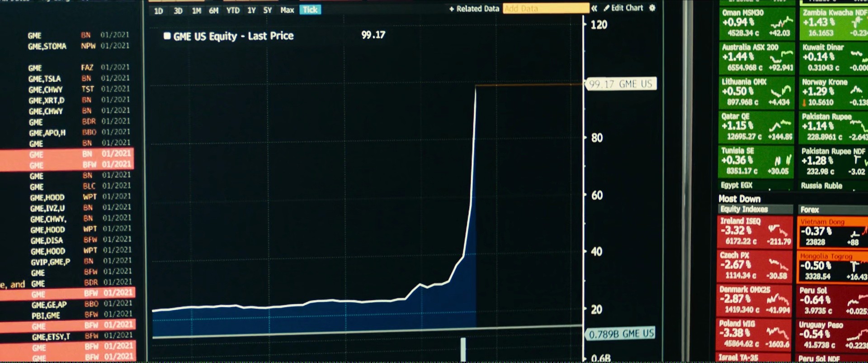Click Czech PX red tile
868x363 pixels.
pyautogui.click(x=755, y=266)
